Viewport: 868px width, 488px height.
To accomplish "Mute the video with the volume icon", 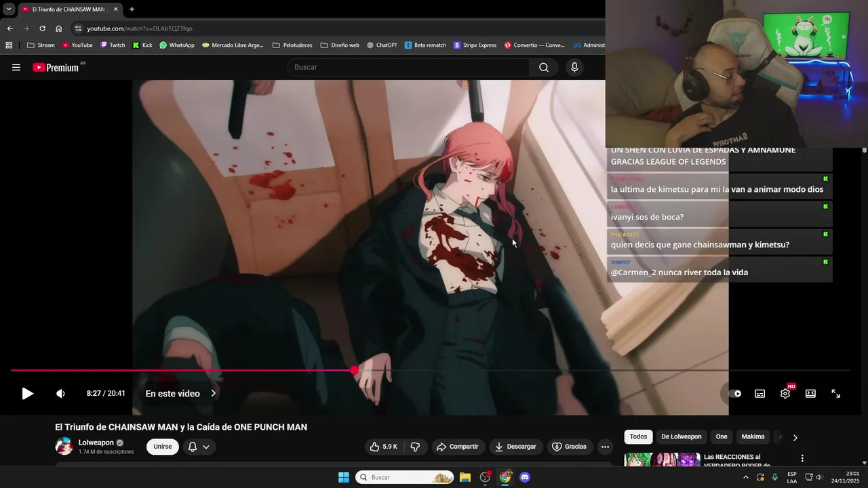I will coord(60,393).
